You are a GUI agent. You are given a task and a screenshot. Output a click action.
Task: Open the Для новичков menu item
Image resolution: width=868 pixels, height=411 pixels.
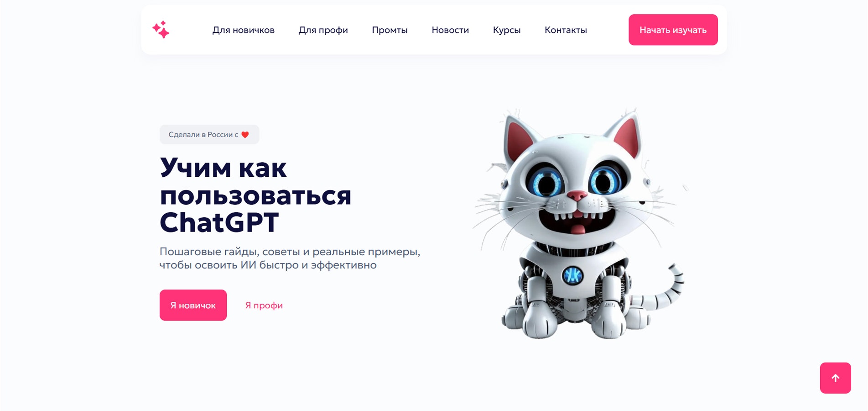[x=244, y=30]
